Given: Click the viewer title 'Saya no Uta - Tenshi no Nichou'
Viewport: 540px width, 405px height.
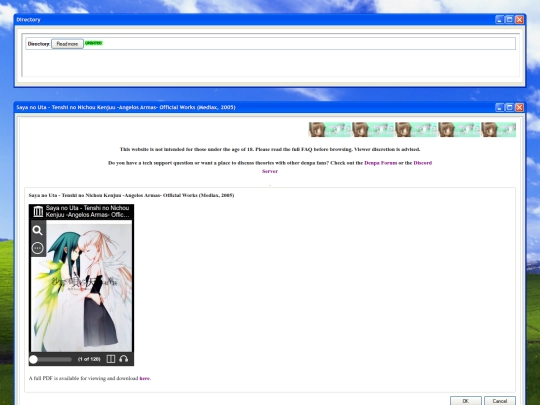Looking at the screenshot, I should (87, 211).
